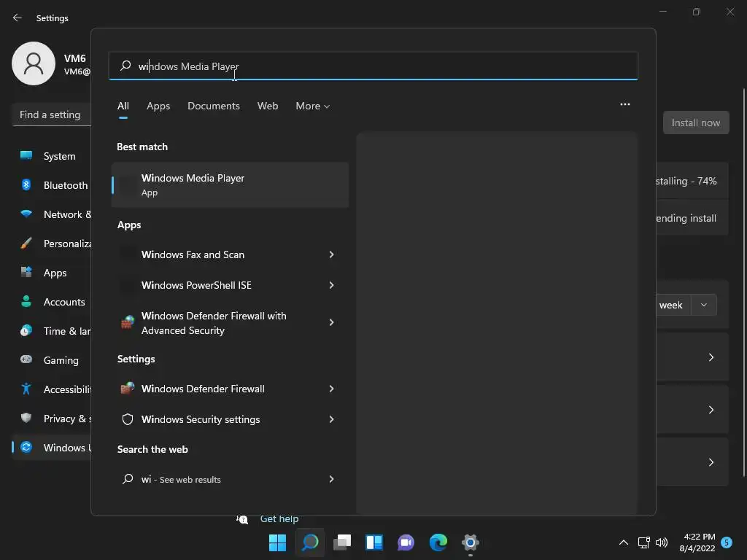Open the Chat app in taskbar
The width and height of the screenshot is (747, 560).
[406, 542]
